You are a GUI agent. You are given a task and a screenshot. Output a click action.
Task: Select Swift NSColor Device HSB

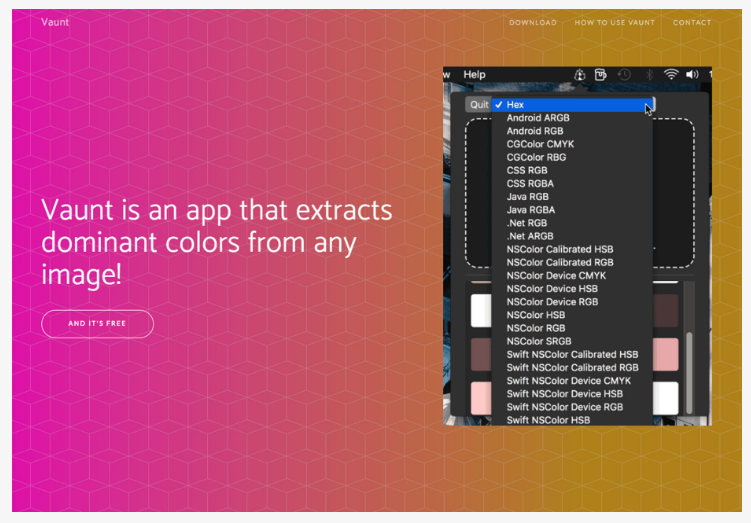coord(572,395)
